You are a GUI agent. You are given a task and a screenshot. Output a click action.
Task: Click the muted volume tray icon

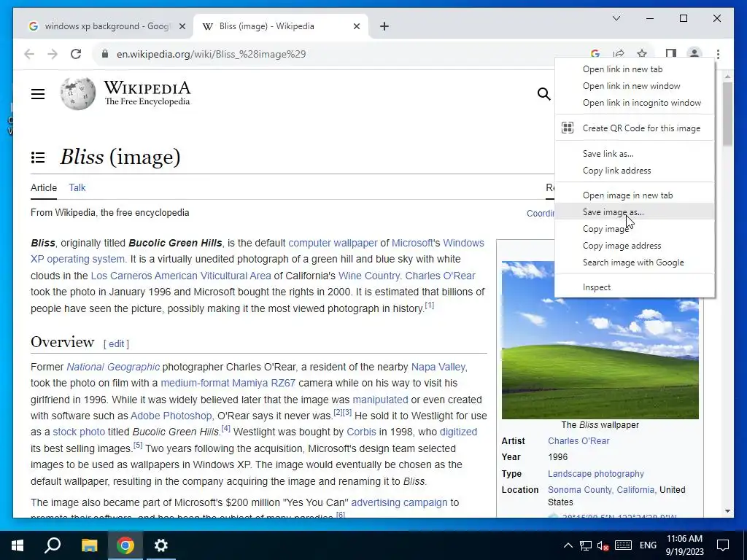[x=603, y=545]
